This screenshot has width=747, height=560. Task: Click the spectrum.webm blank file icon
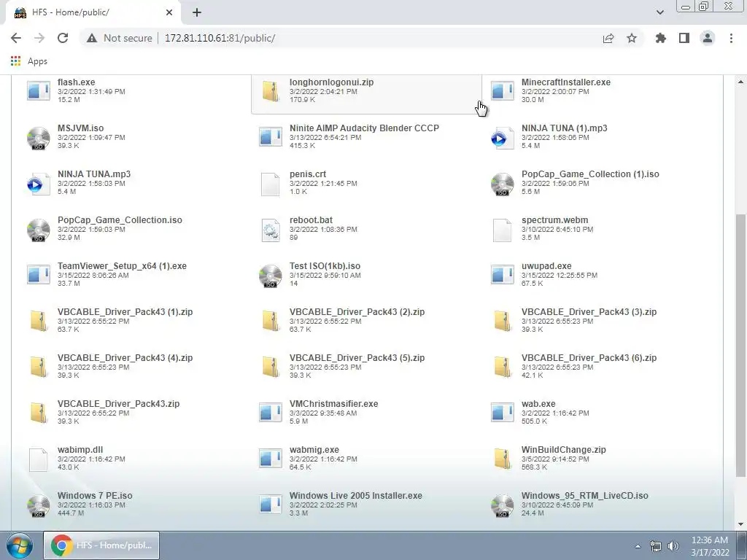click(x=502, y=230)
